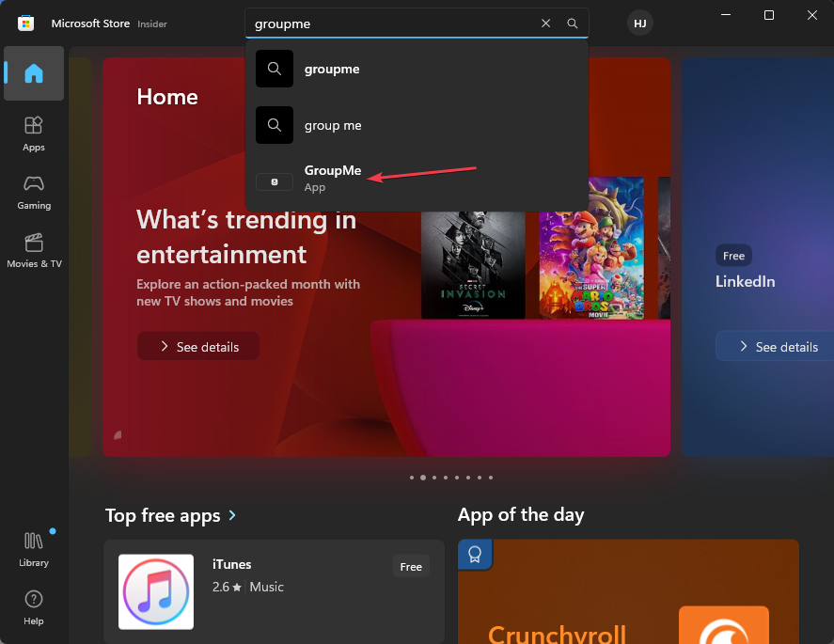This screenshot has width=834, height=644.
Task: Choose the 'group me' search suggestion
Action: click(x=417, y=125)
